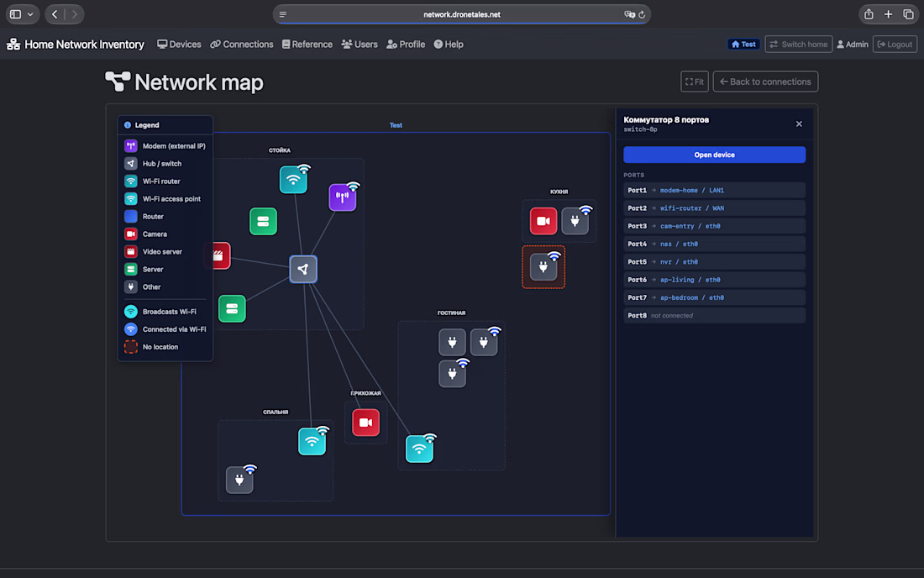Image resolution: width=924 pixels, height=578 pixels.
Task: Click the camera node in the Кухня room
Action: tap(543, 221)
